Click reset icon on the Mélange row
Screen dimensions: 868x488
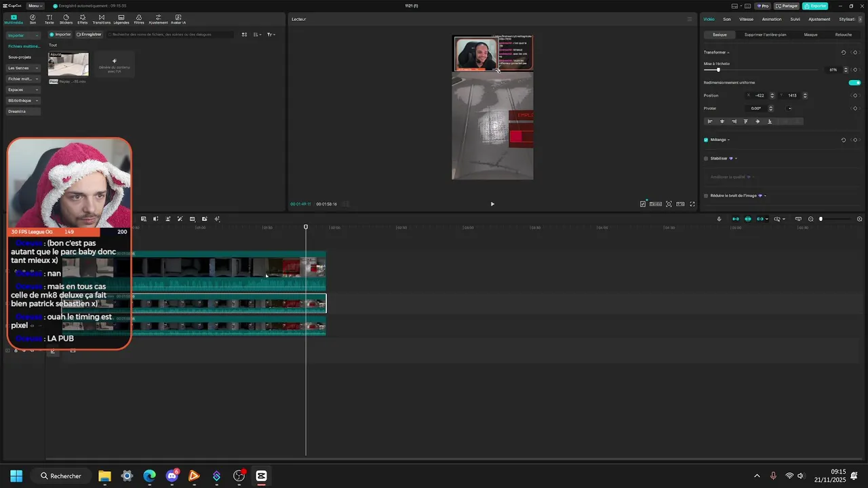844,140
